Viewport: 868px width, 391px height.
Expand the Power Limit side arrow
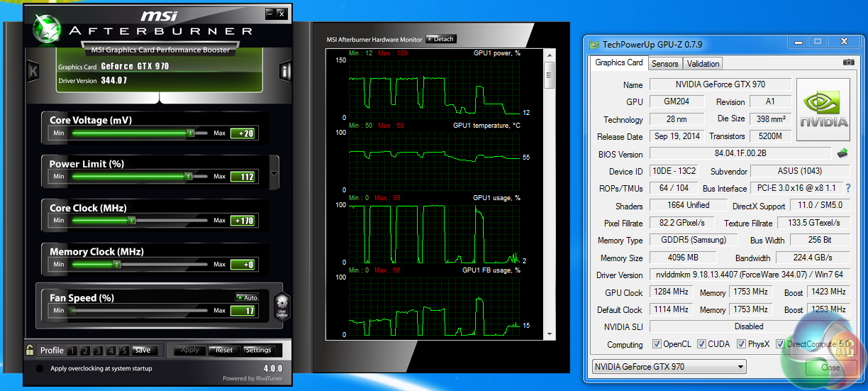coord(274,173)
